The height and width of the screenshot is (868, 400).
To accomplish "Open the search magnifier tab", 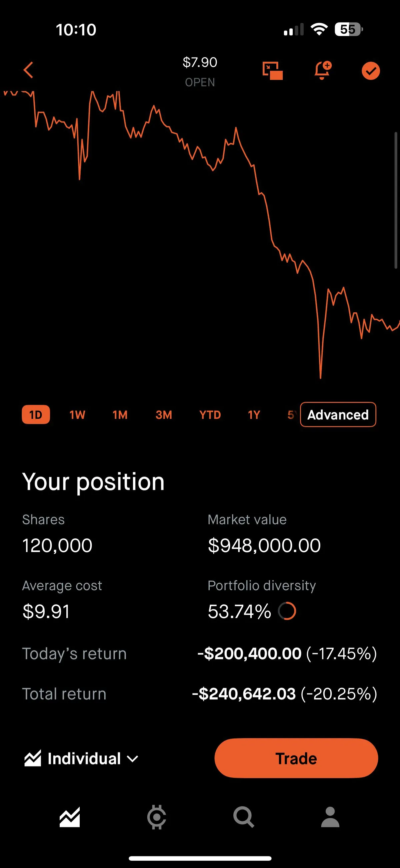I will coord(244,817).
